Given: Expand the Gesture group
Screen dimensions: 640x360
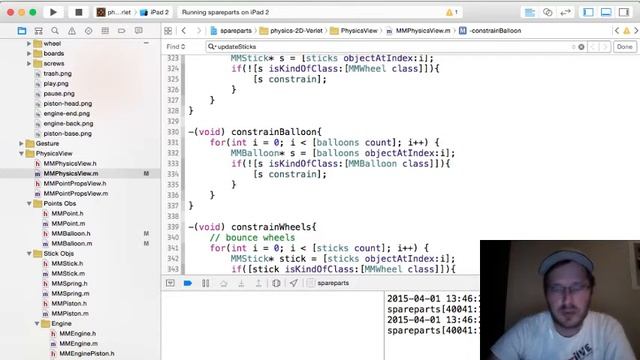Looking at the screenshot, I should [x=21, y=143].
